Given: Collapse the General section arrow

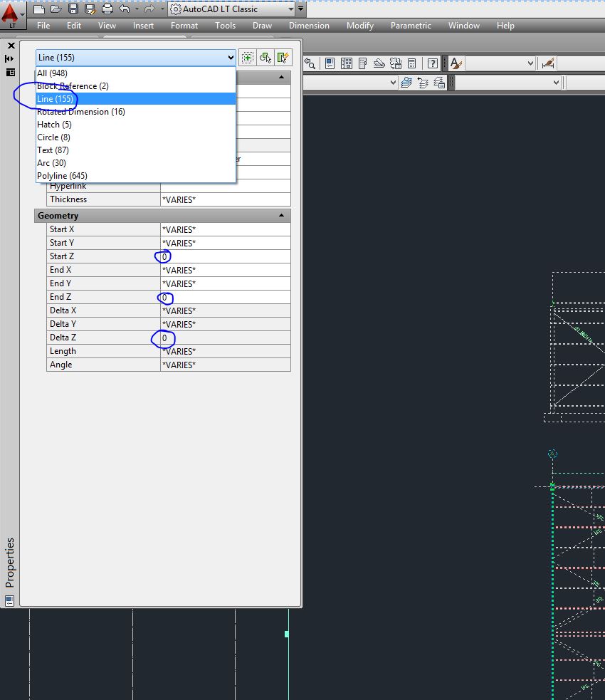Looking at the screenshot, I should pyautogui.click(x=282, y=77).
